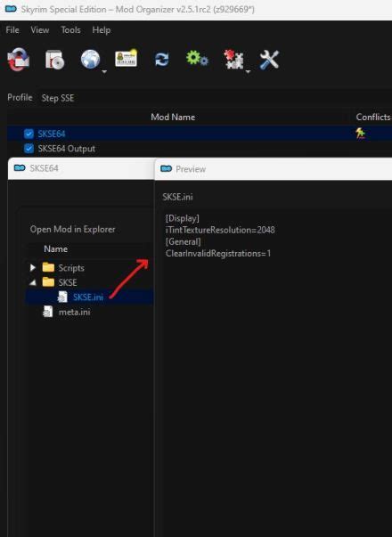The width and height of the screenshot is (392, 537).
Task: Click the Mod Organizer title bar logo
Action: [x=11, y=9]
